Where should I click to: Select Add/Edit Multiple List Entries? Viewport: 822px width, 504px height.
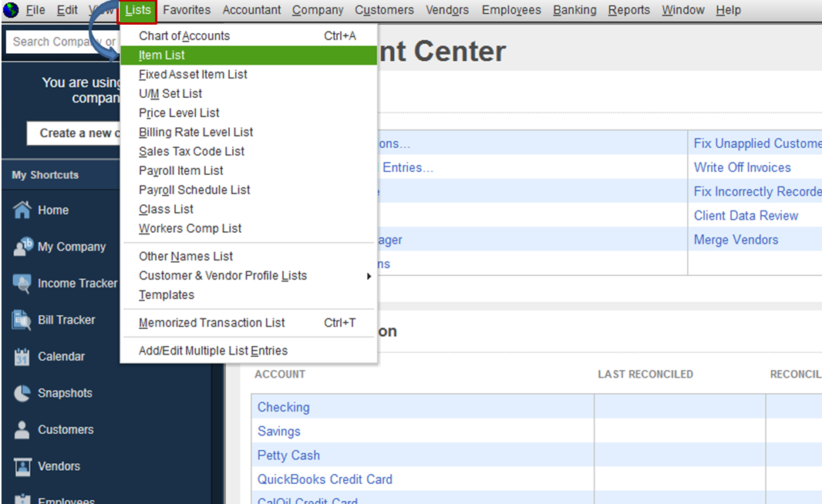tap(248, 351)
